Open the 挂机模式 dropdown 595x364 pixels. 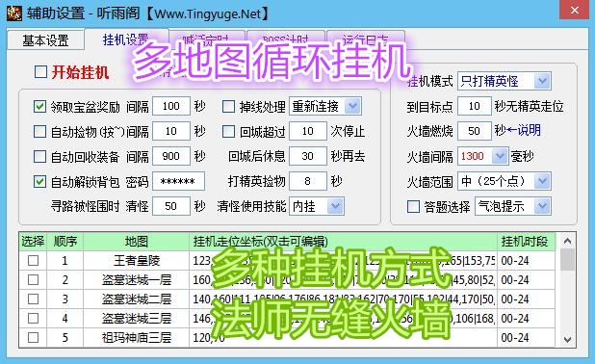click(504, 81)
